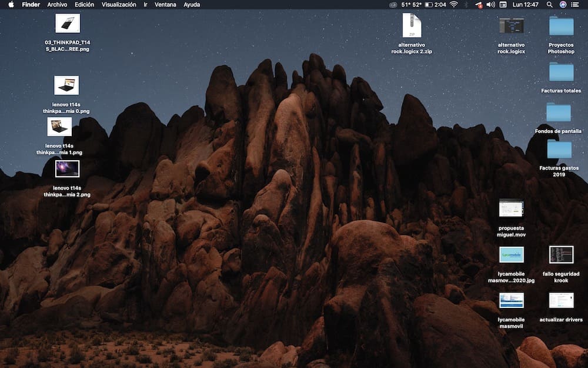Click the Creative Cloud menu bar icon
The image size is (588, 368).
click(393, 4)
